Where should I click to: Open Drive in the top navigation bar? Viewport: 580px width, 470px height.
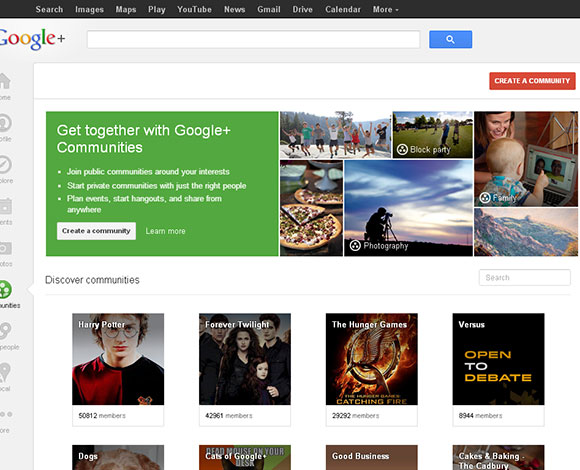(303, 9)
